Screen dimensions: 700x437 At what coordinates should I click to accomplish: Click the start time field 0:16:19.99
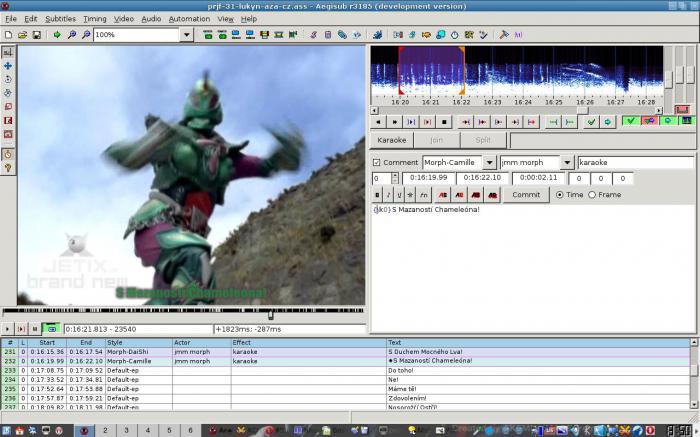(x=429, y=178)
